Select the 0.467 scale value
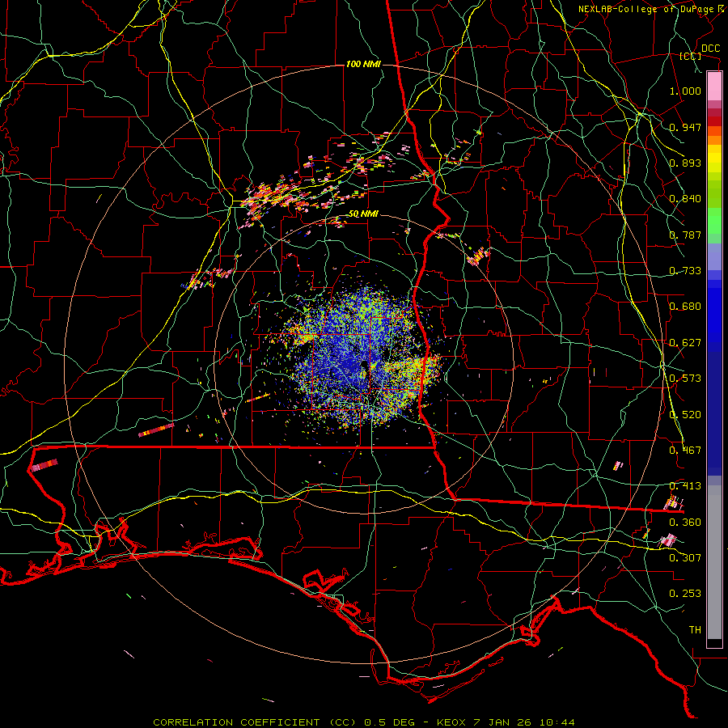Viewport: 728px width, 728px height. tap(685, 451)
